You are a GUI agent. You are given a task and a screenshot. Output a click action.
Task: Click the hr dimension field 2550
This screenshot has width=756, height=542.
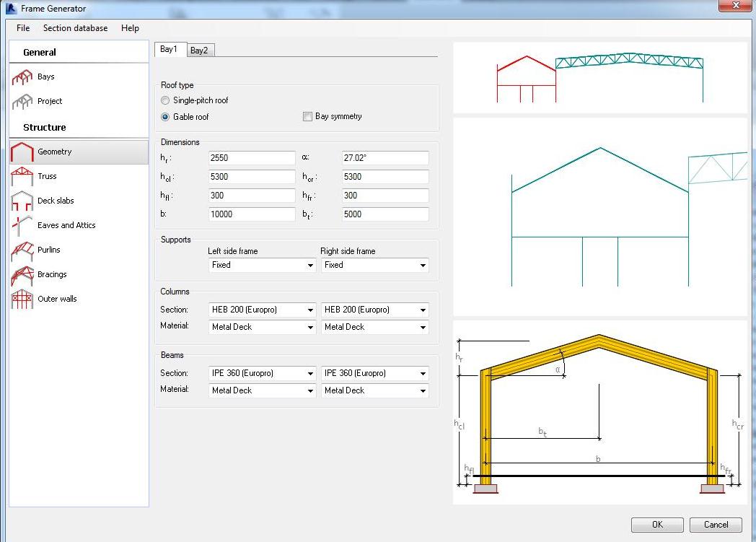click(251, 158)
